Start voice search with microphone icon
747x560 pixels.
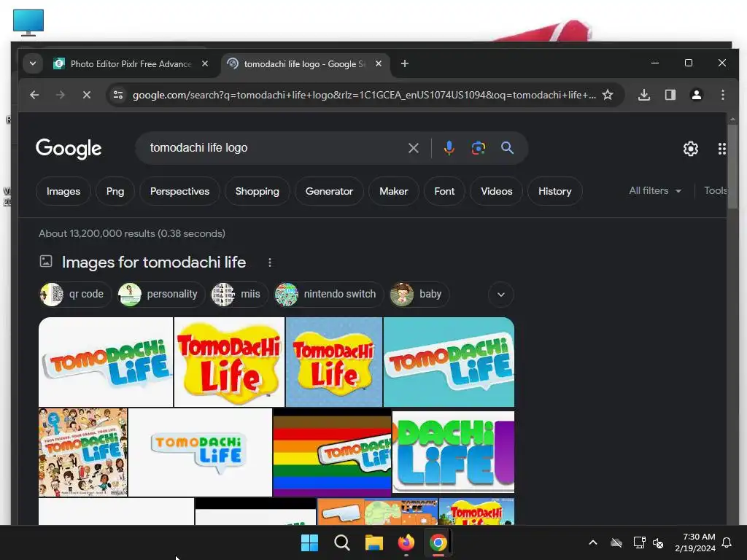point(449,148)
